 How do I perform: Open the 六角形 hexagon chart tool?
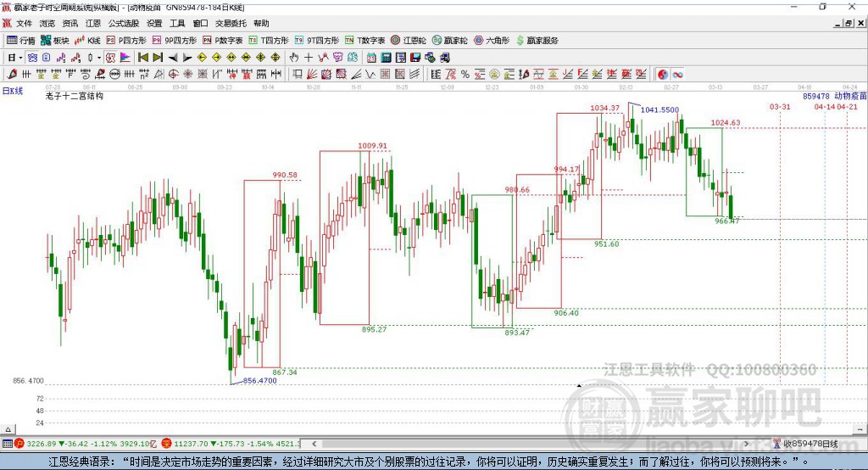pyautogui.click(x=492, y=41)
